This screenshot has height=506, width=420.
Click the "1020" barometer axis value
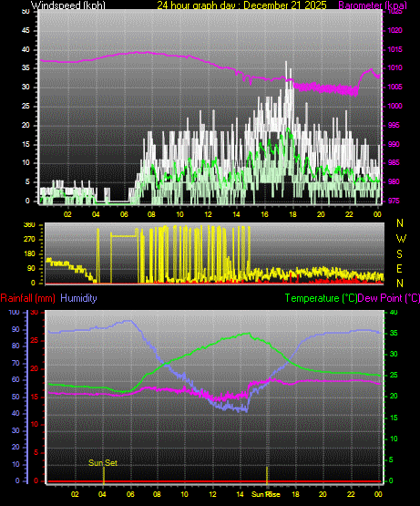[x=394, y=30]
